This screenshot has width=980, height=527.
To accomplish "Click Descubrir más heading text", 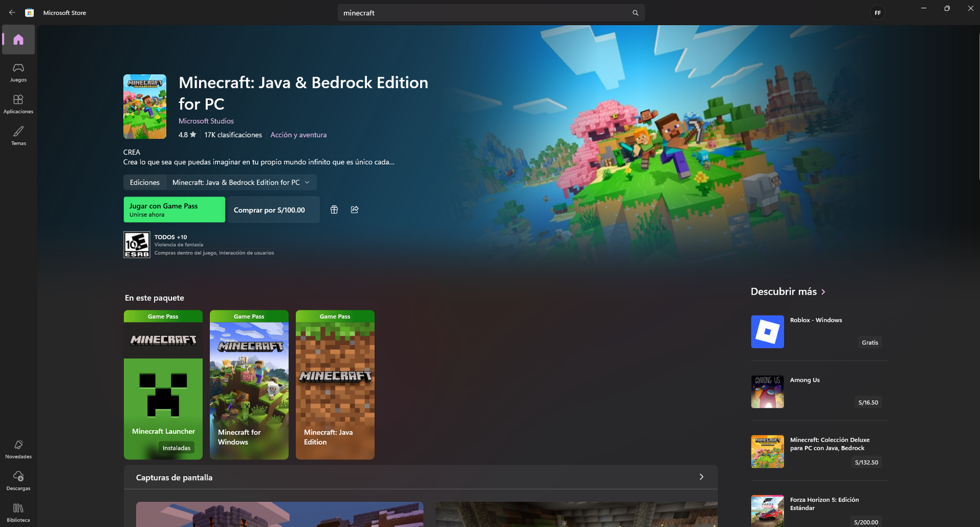I will [784, 292].
